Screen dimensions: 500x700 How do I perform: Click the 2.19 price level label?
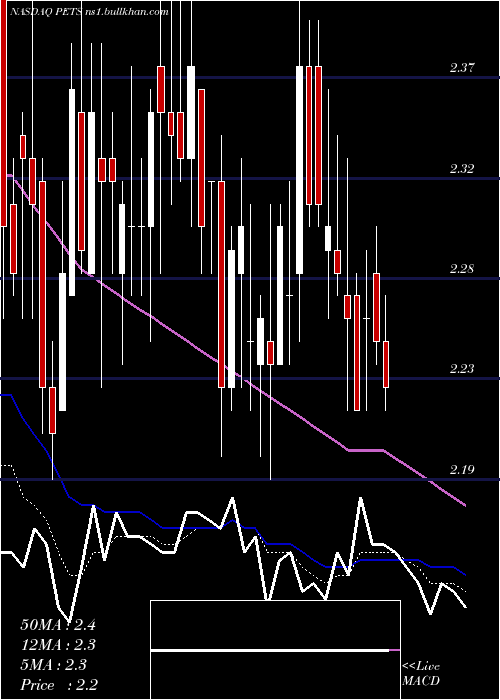pos(462,470)
